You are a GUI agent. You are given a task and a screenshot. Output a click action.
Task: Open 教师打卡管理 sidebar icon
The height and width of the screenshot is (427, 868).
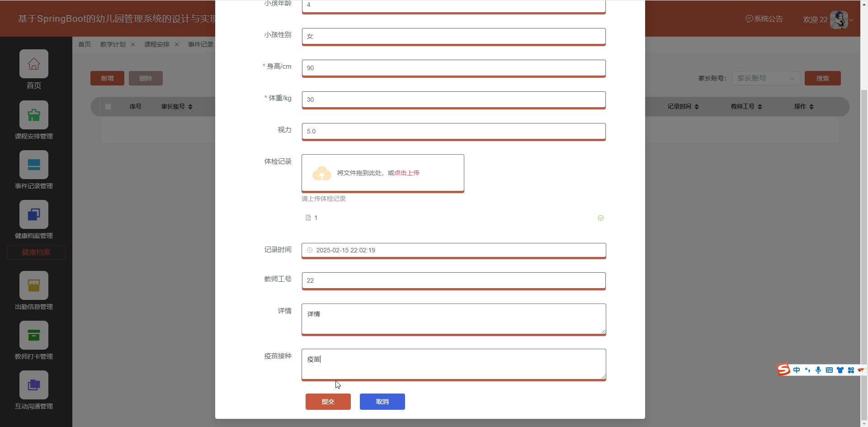(x=34, y=335)
